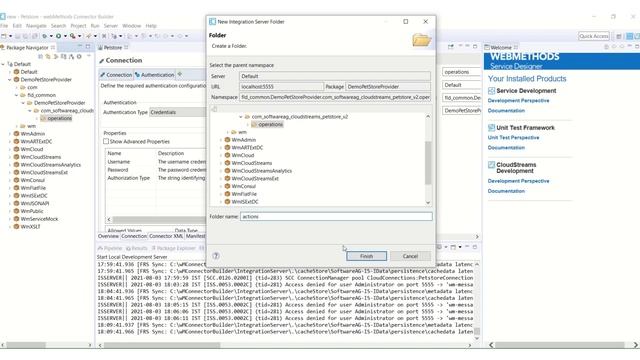Screen dimensions: 640x360
Task: Open the dropdown arrow beside the New icon
Action: (x=10, y=36)
